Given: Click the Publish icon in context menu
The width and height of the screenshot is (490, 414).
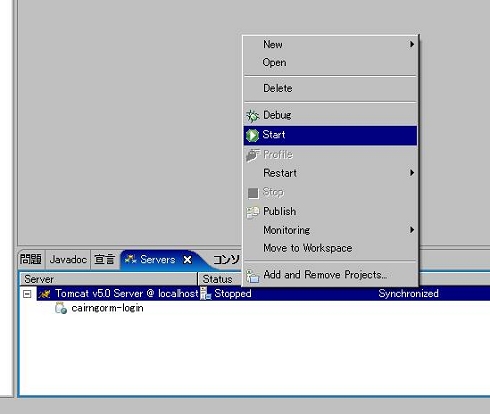Looking at the screenshot, I should [252, 212].
